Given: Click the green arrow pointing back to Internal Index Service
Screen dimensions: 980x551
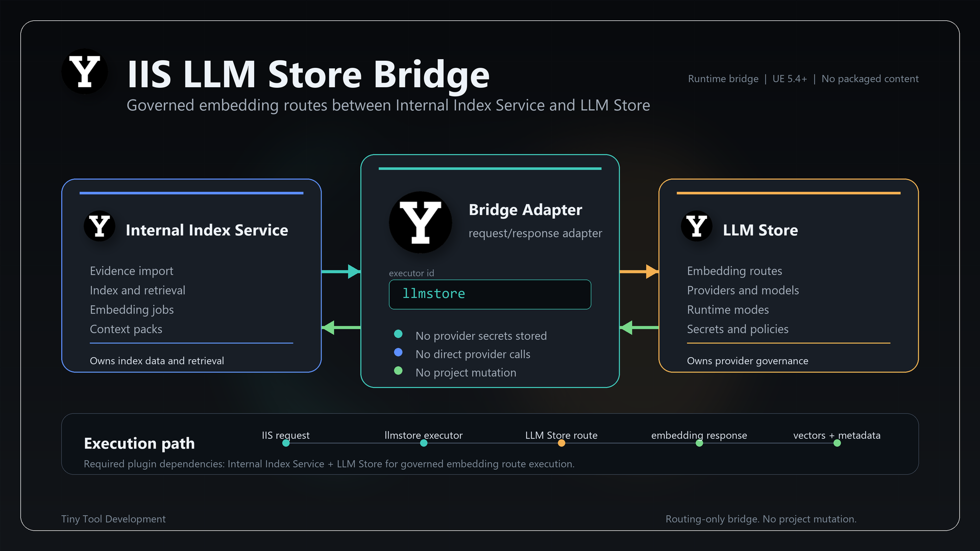Looking at the screenshot, I should [x=341, y=328].
